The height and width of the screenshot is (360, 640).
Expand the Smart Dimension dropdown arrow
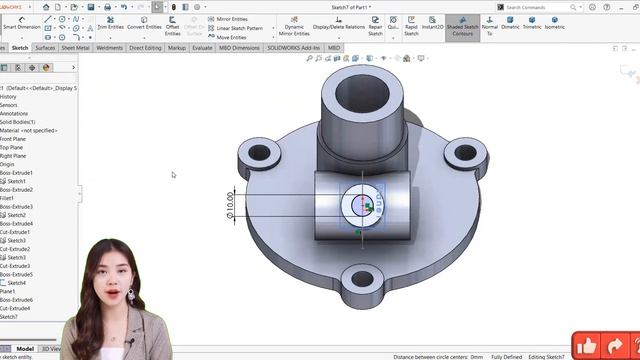22,38
